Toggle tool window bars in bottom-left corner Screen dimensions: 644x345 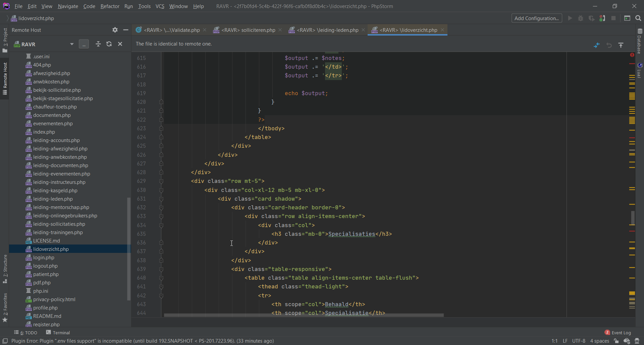[x=5, y=341]
